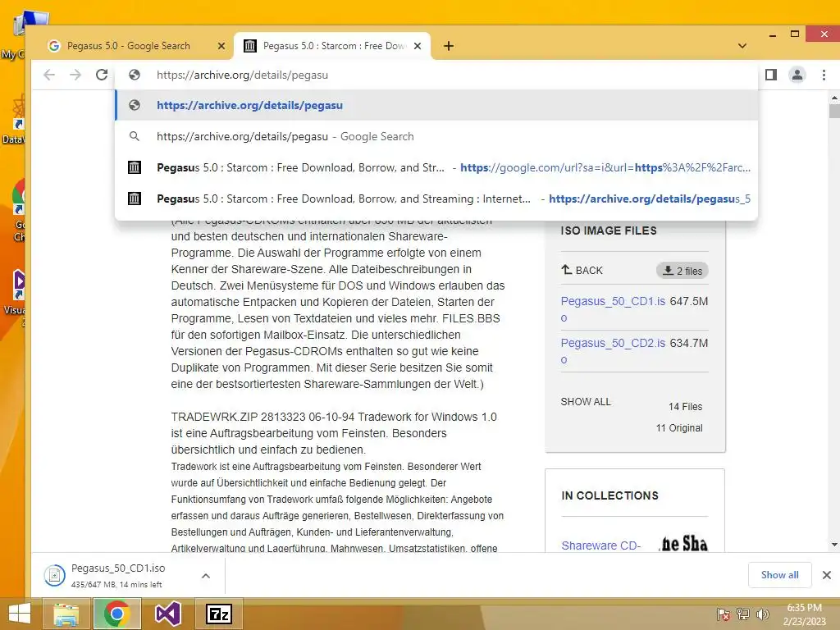The width and height of the screenshot is (840, 630).
Task: Click the browser back arrow
Action: point(49,75)
